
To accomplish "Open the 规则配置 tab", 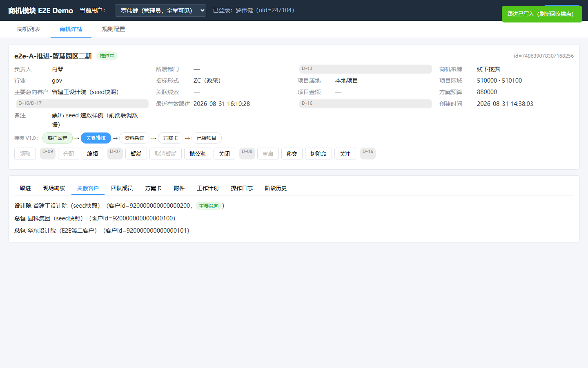I will tap(114, 29).
